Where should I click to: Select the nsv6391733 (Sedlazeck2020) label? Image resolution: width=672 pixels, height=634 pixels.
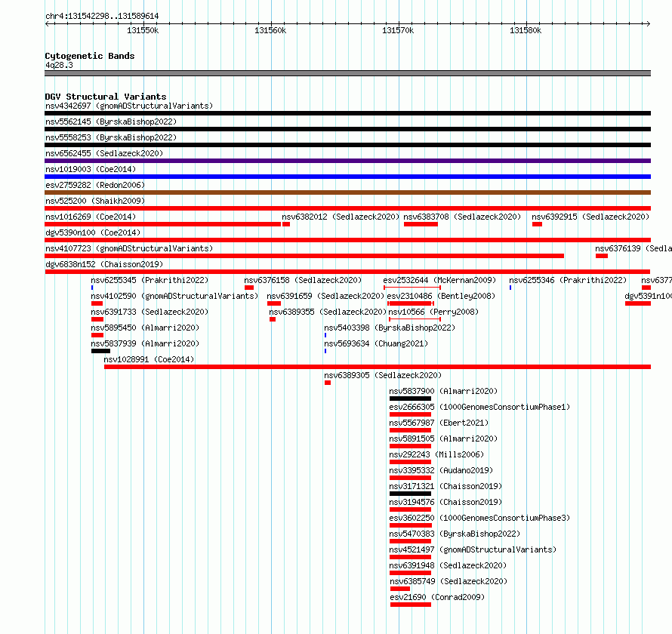coord(150,312)
